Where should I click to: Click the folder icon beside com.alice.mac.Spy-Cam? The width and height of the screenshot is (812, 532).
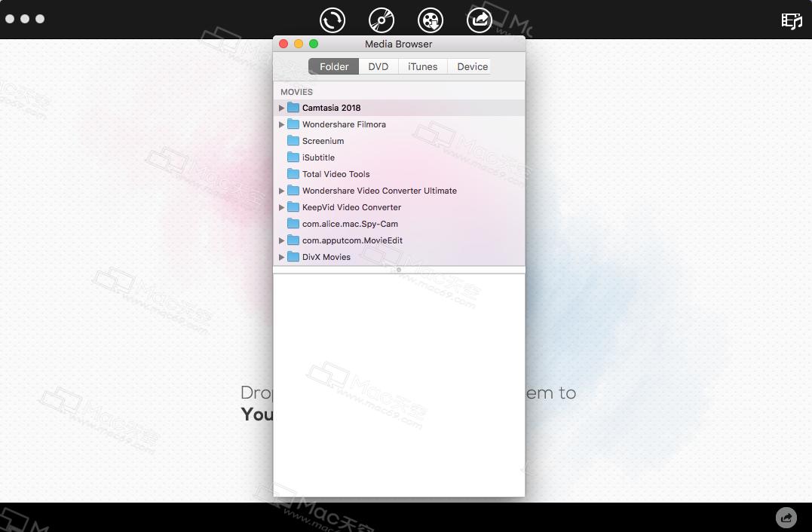[x=293, y=224]
